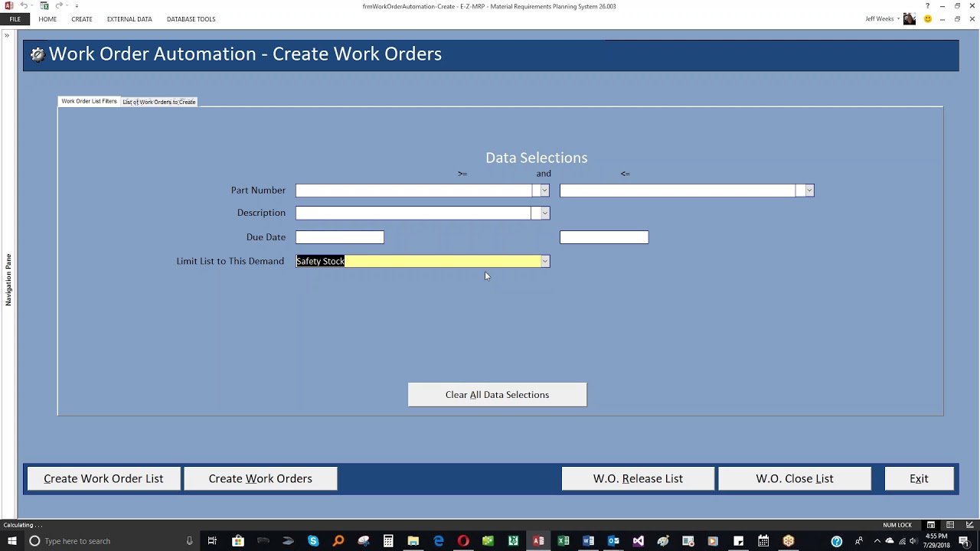Viewport: 980px width, 551px height.
Task: Click the Redo arrow in quick access toolbar
Action: point(60,5)
